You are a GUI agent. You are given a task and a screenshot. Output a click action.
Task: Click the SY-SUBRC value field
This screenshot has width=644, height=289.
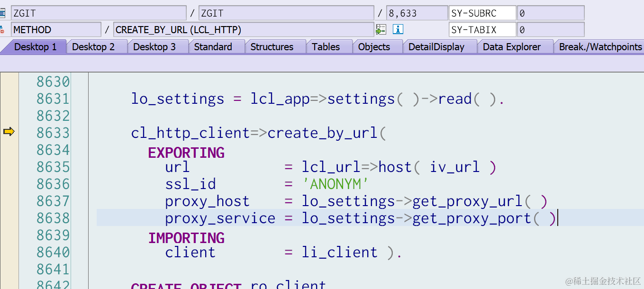(551, 13)
